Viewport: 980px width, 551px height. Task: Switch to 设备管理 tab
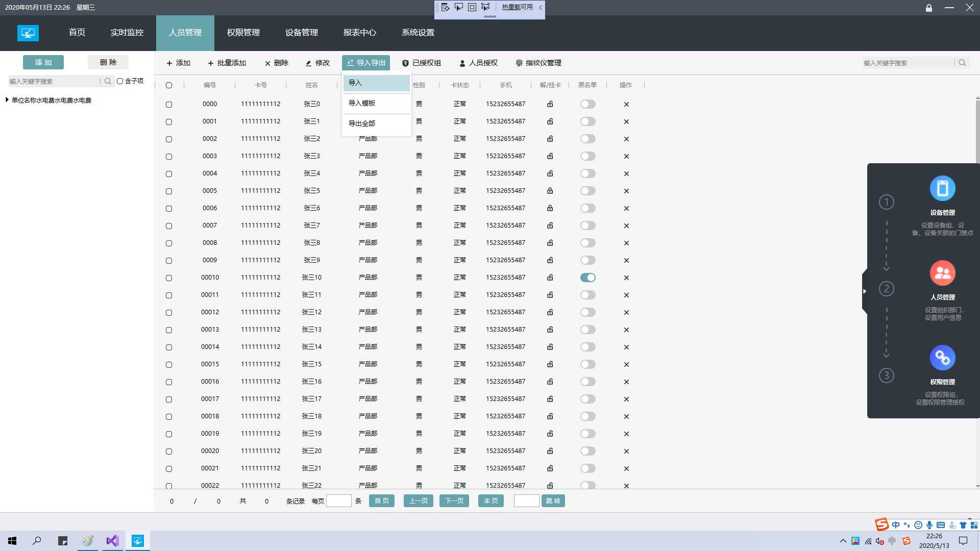click(302, 33)
